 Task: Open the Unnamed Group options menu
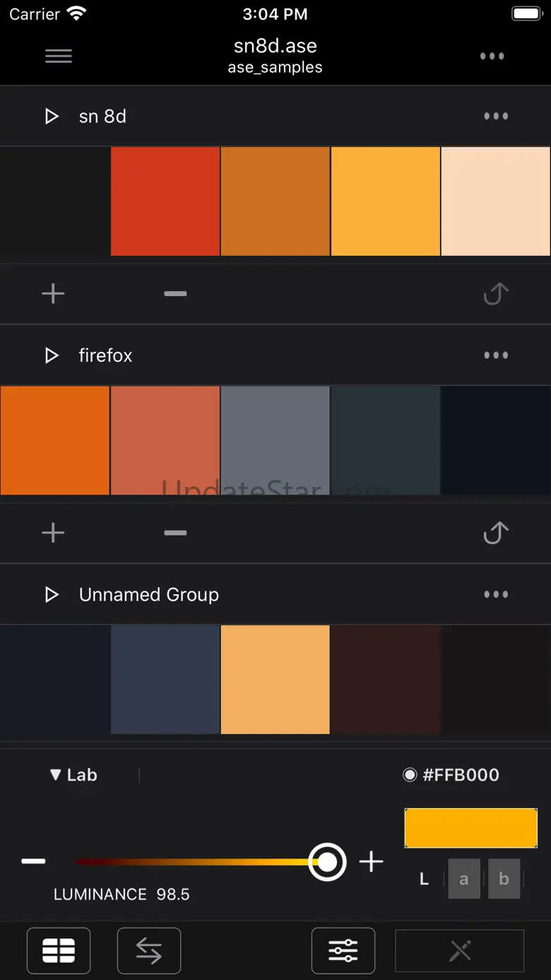495,595
